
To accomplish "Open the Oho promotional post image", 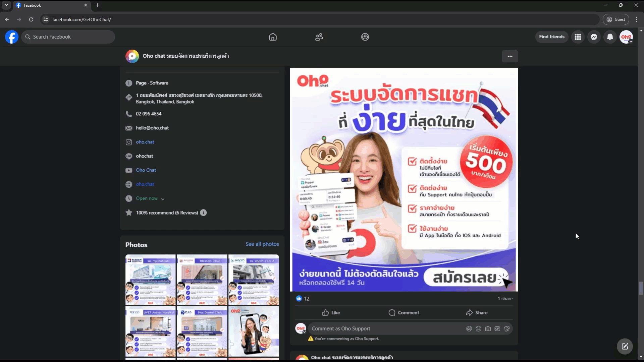I will click(404, 180).
